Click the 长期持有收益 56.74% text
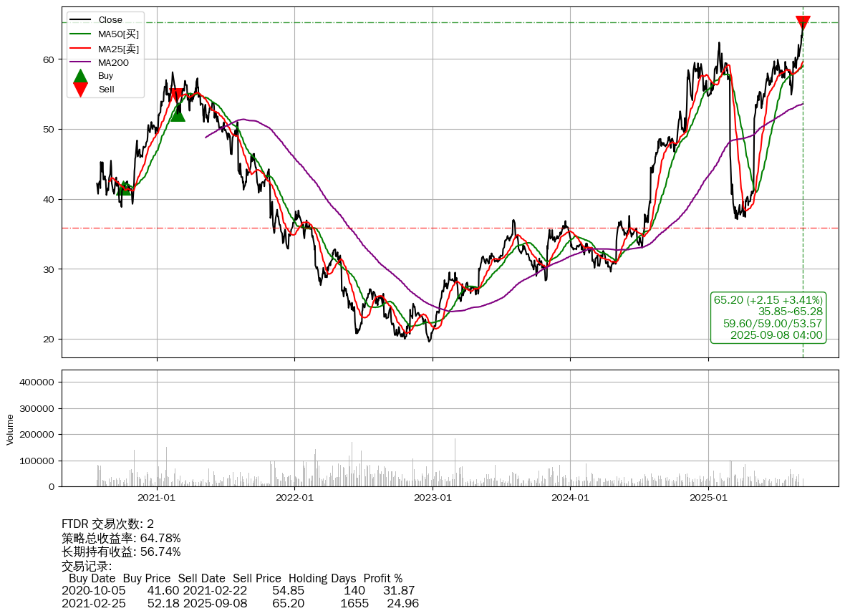This screenshot has width=845, height=616. [x=121, y=552]
